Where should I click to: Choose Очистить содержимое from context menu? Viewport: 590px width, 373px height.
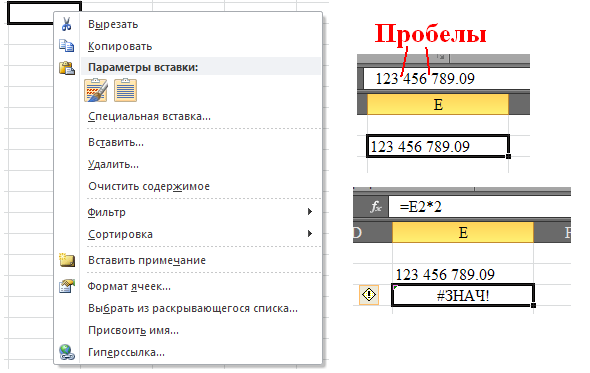[149, 186]
